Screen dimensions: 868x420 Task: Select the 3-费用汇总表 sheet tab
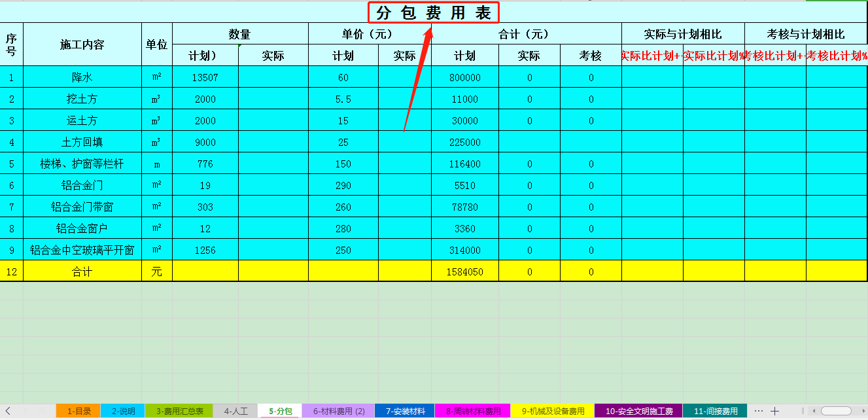click(181, 411)
